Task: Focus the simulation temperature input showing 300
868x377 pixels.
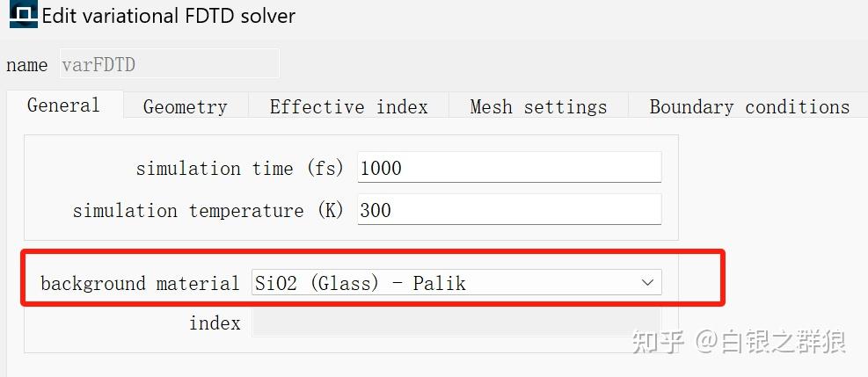Action: click(x=508, y=210)
